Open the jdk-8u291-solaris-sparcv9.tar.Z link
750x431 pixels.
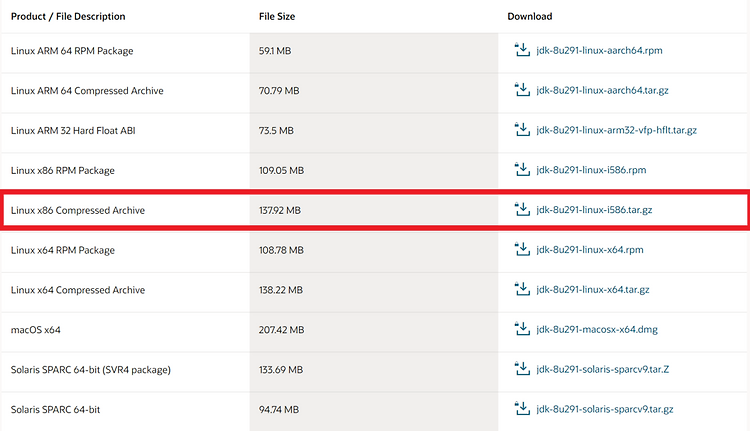603,369
